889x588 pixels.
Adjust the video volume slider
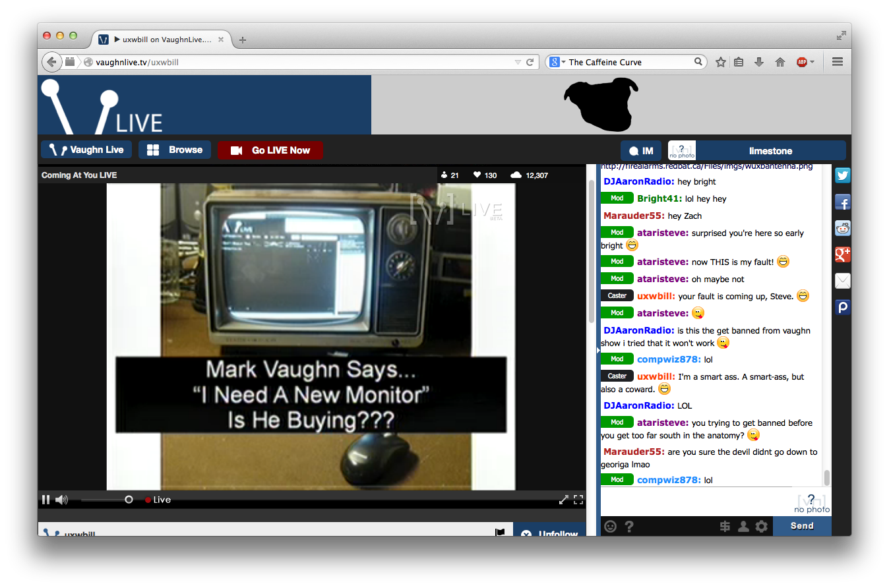coord(106,500)
